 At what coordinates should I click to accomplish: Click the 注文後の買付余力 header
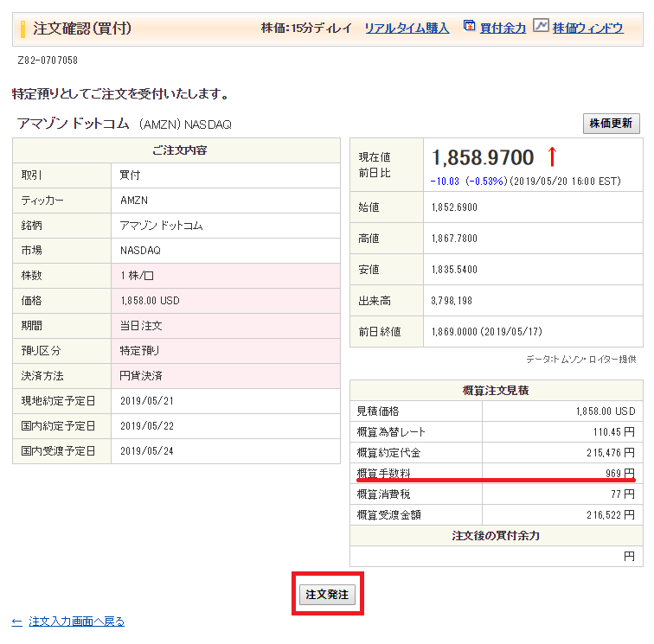point(496,536)
